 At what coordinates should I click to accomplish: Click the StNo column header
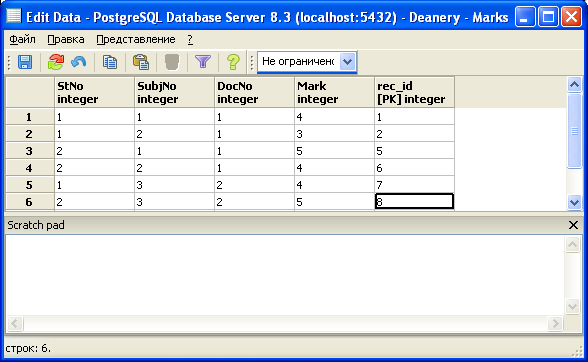pyautogui.click(x=94, y=92)
